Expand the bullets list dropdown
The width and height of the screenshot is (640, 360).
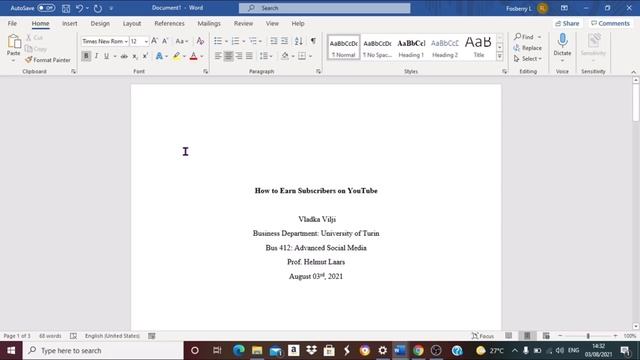tap(227, 41)
